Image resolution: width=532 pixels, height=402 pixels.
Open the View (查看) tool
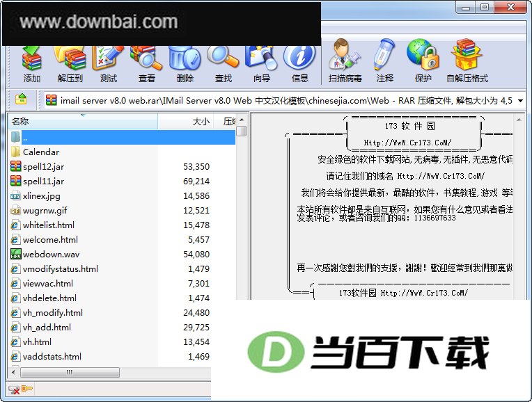point(146,58)
